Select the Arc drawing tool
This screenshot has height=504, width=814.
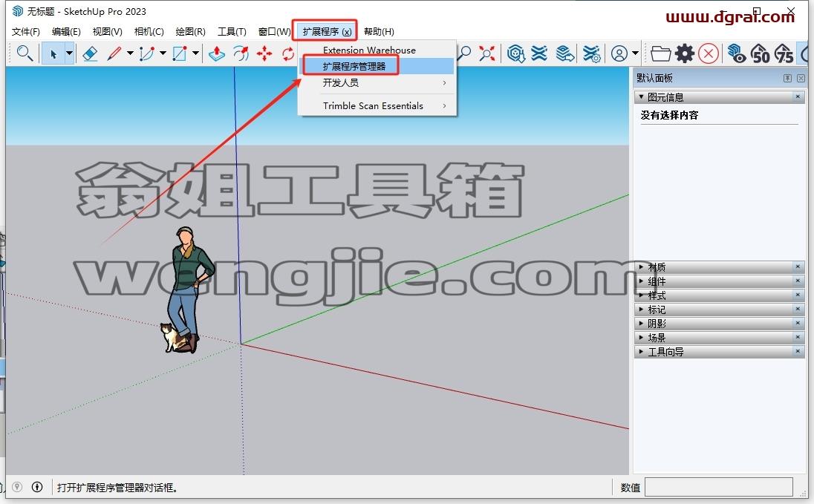[147, 53]
